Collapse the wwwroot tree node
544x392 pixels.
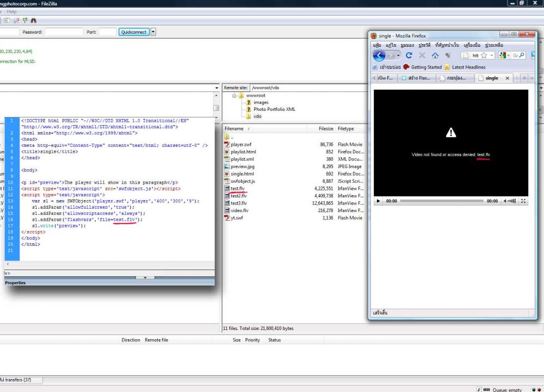click(235, 95)
